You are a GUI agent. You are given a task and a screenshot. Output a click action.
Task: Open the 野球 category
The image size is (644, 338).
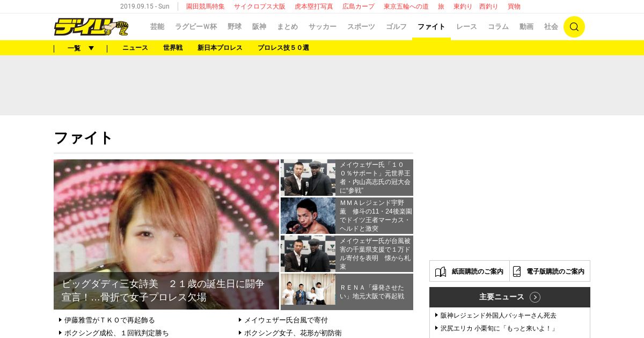(x=235, y=27)
